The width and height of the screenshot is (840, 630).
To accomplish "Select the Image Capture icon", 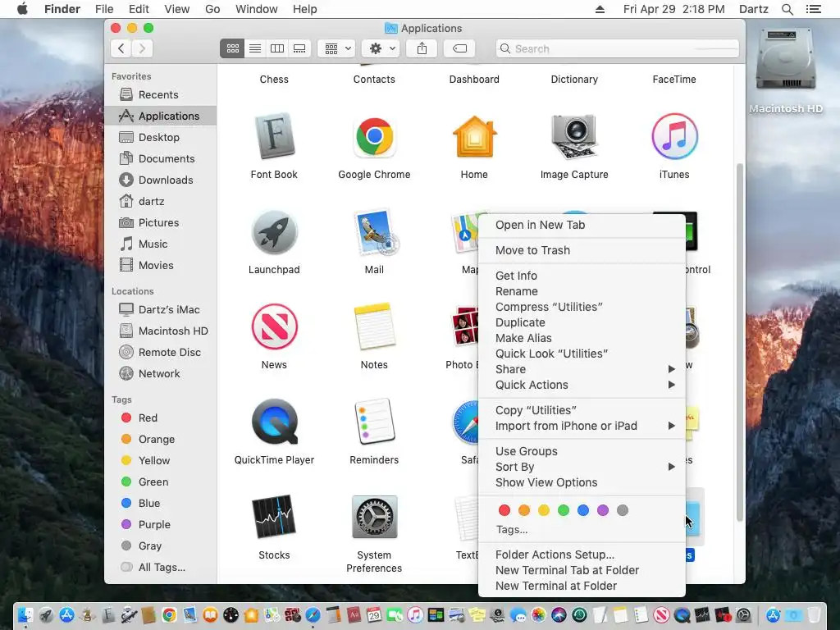I will point(573,136).
